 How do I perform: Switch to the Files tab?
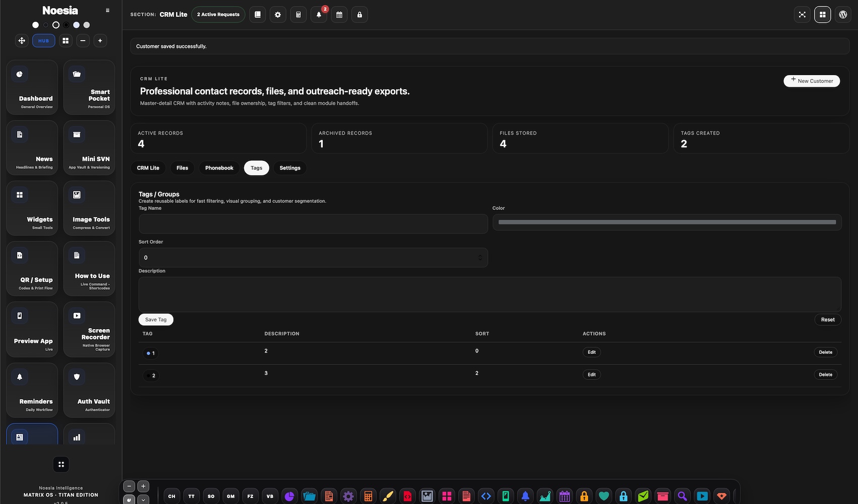(x=182, y=168)
